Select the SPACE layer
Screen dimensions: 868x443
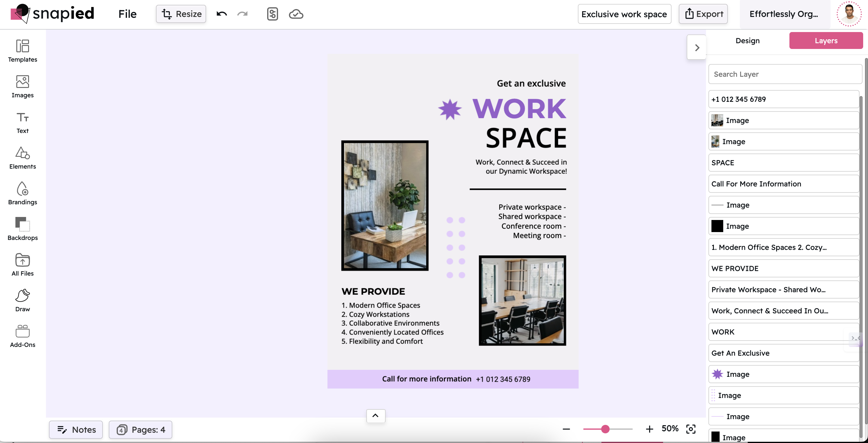(784, 163)
